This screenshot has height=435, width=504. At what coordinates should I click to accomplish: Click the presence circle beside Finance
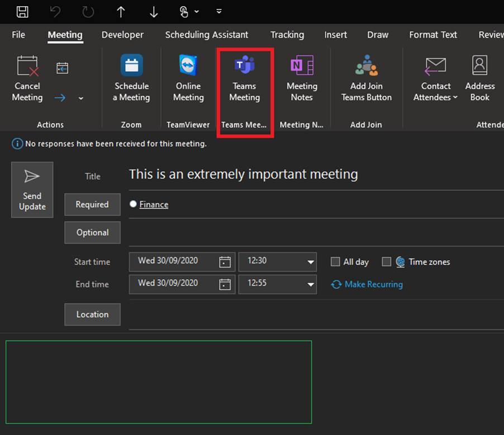133,204
